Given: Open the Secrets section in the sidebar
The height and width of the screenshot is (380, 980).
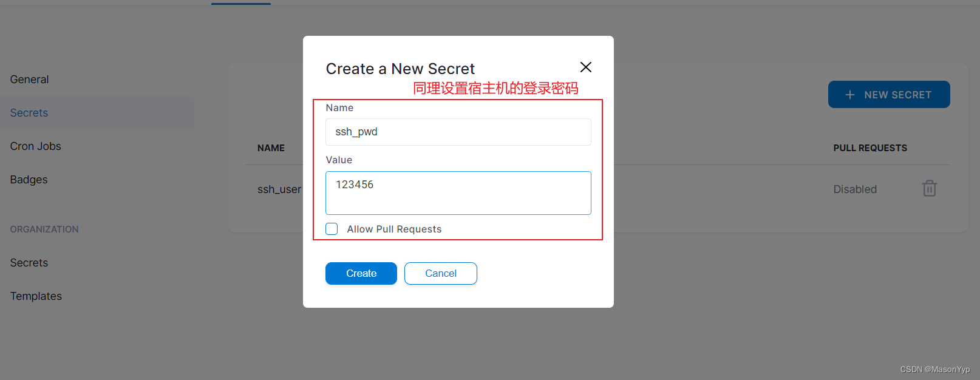Looking at the screenshot, I should point(29,112).
